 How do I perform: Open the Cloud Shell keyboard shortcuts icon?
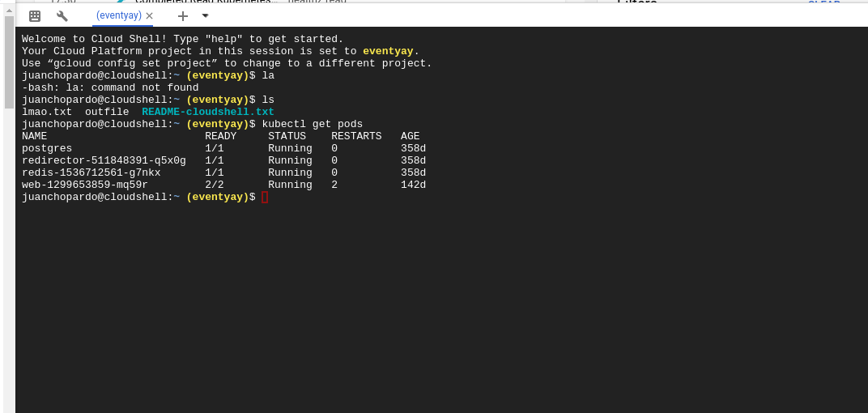(35, 16)
